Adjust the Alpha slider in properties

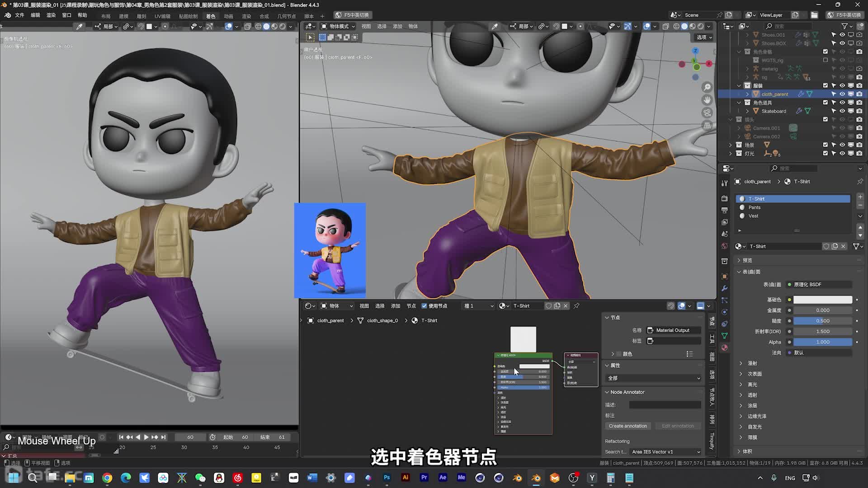[823, 342]
